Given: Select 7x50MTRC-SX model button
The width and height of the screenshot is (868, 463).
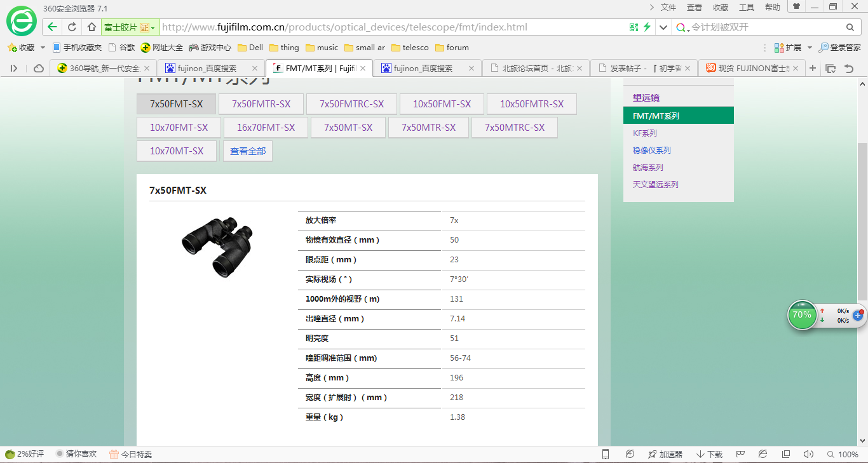Looking at the screenshot, I should click(515, 128).
